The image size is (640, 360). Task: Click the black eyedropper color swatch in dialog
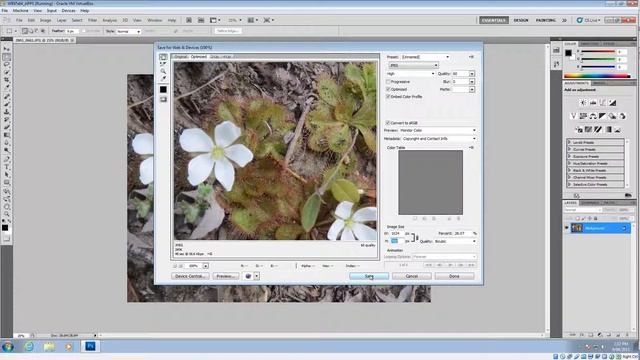pos(163,89)
